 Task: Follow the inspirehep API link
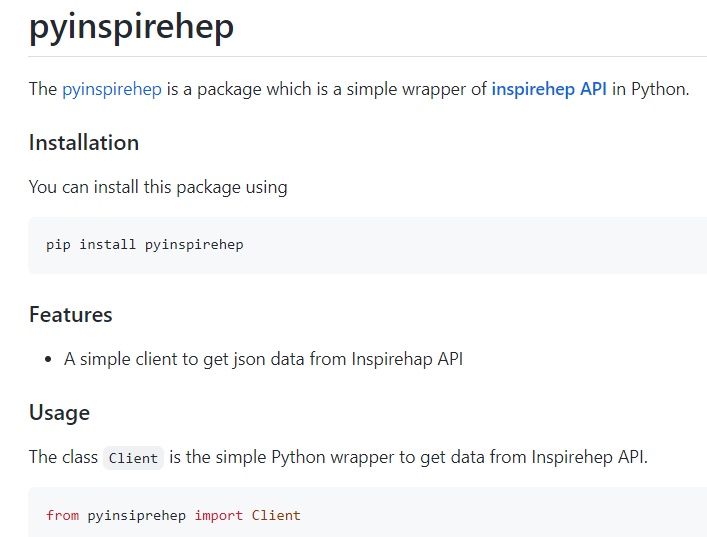pos(549,89)
